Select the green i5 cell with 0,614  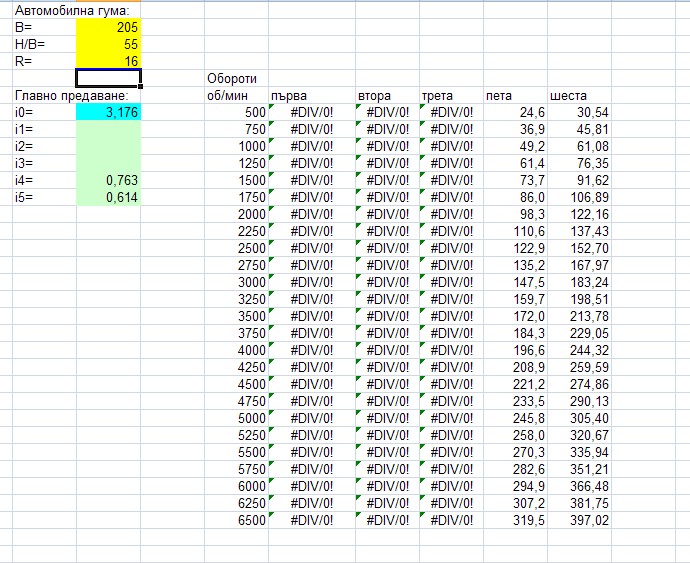(108, 197)
